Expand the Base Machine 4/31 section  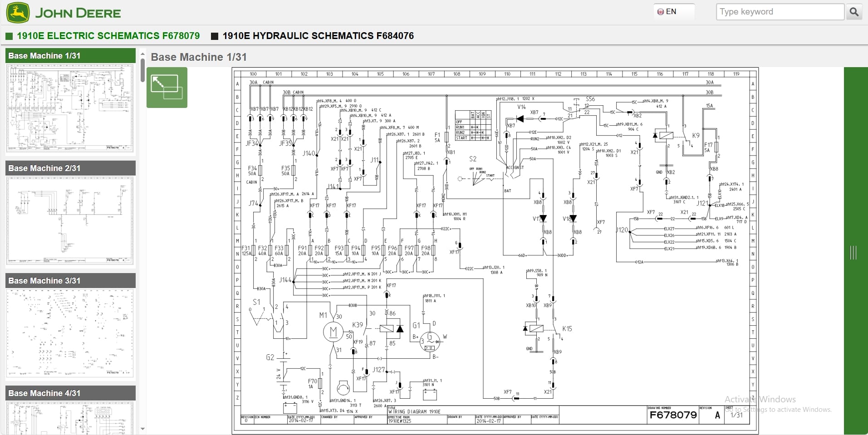[69, 393]
